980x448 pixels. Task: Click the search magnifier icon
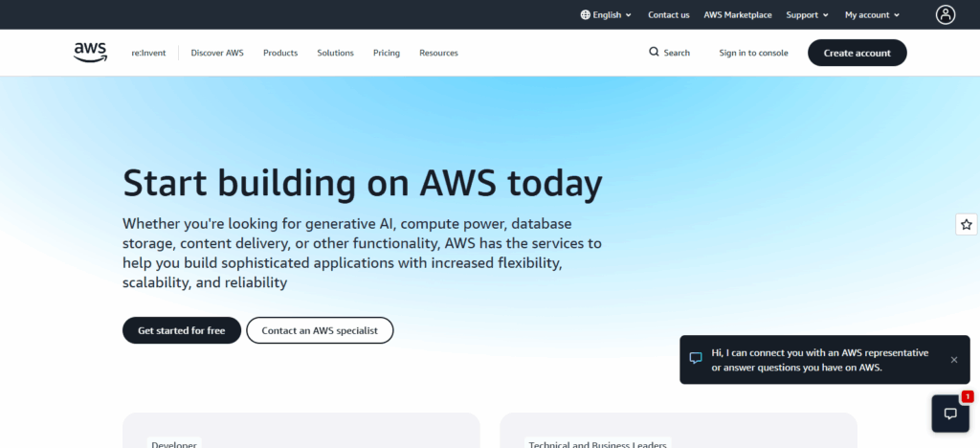tap(654, 53)
